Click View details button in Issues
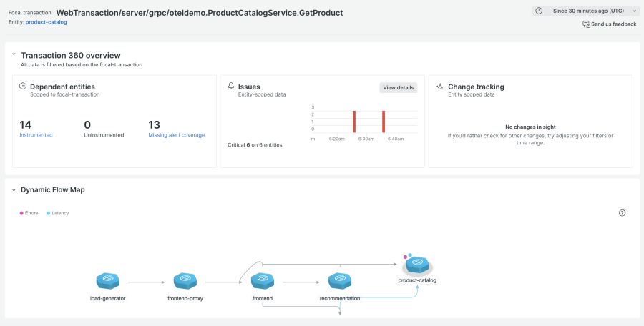 point(398,87)
